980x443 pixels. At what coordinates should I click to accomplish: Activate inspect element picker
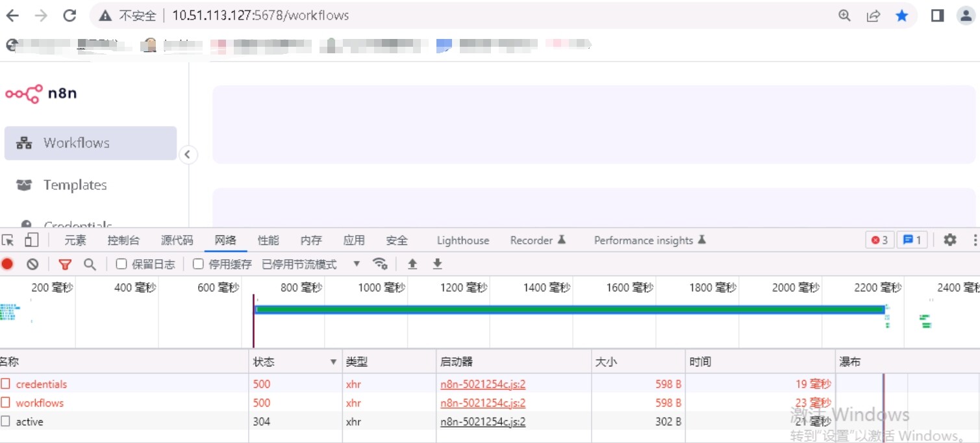click(x=8, y=240)
